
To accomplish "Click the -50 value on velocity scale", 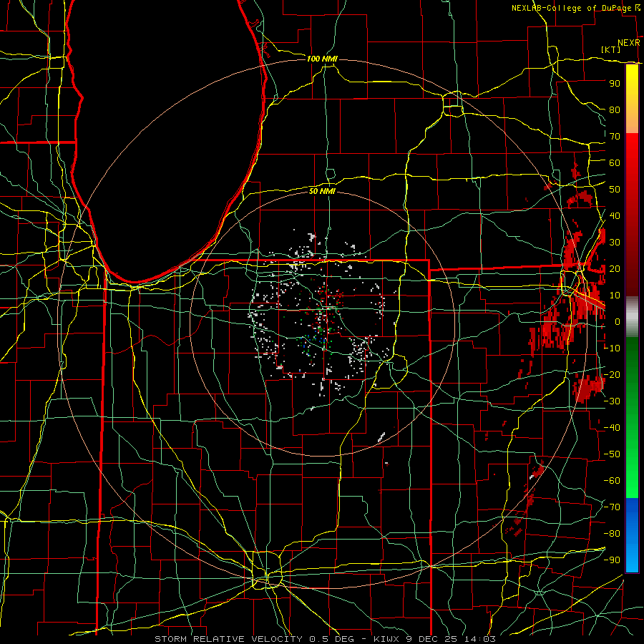I will click(x=612, y=454).
